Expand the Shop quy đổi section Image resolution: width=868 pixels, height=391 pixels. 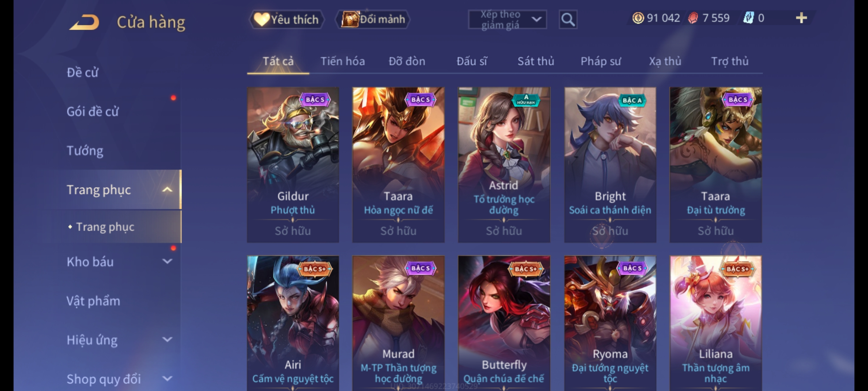[x=167, y=379]
